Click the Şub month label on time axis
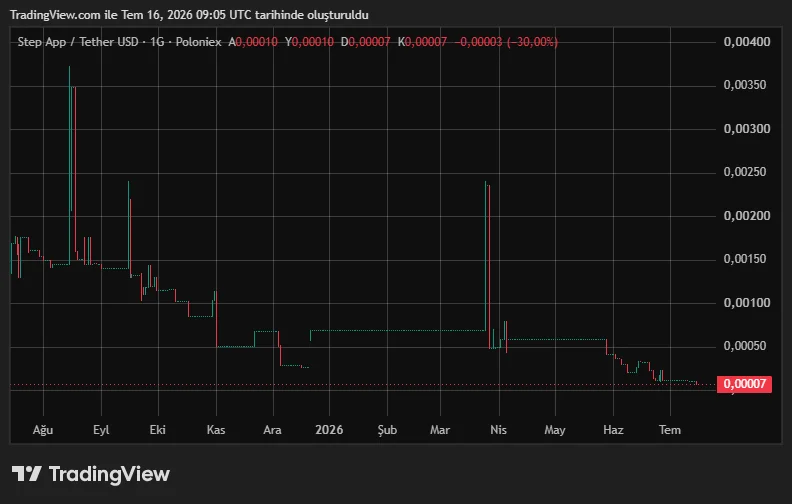 (387, 430)
